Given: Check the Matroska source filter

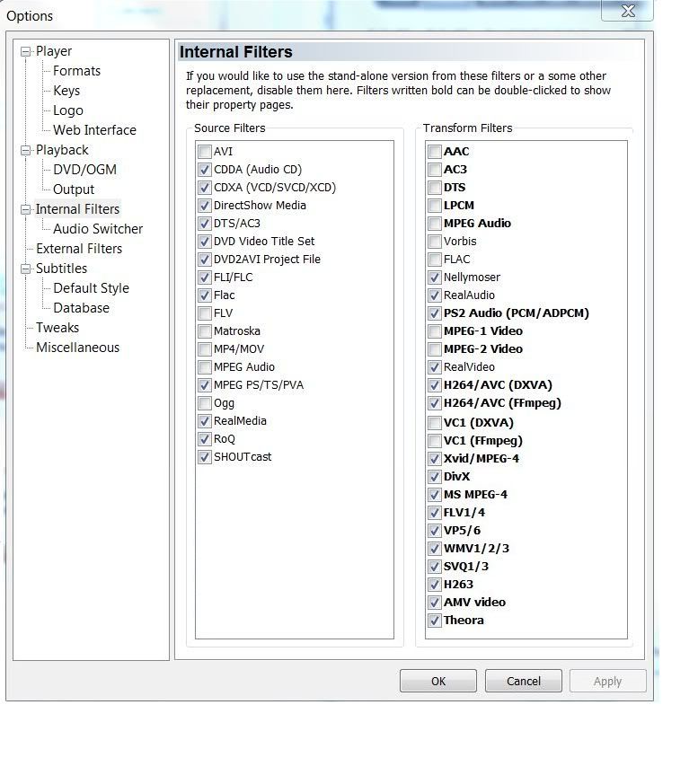Looking at the screenshot, I should pos(205,331).
